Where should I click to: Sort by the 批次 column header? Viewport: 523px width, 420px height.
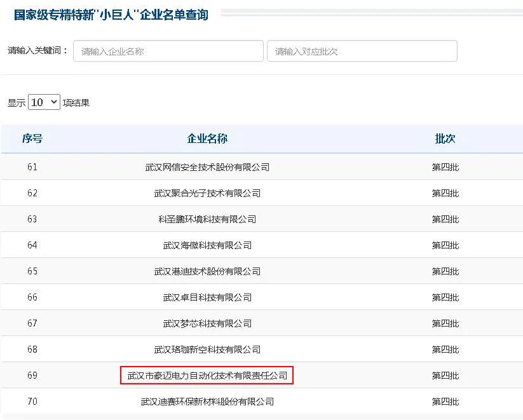pyautogui.click(x=445, y=139)
